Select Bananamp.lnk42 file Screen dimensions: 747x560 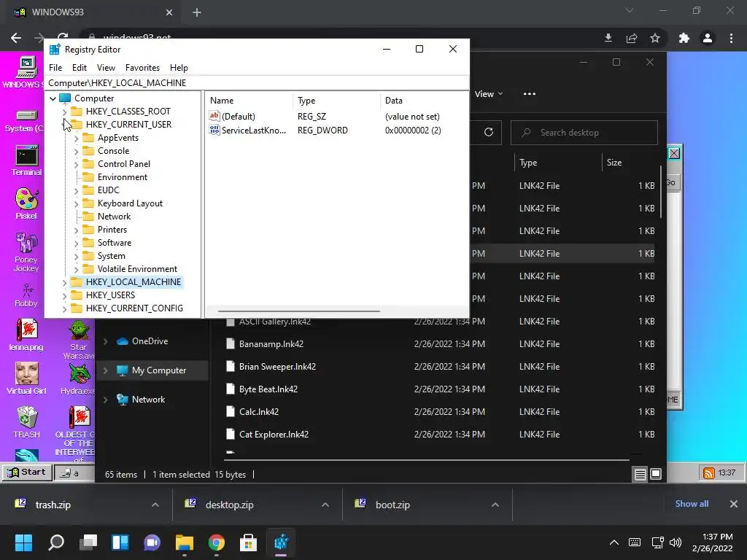pyautogui.click(x=271, y=344)
